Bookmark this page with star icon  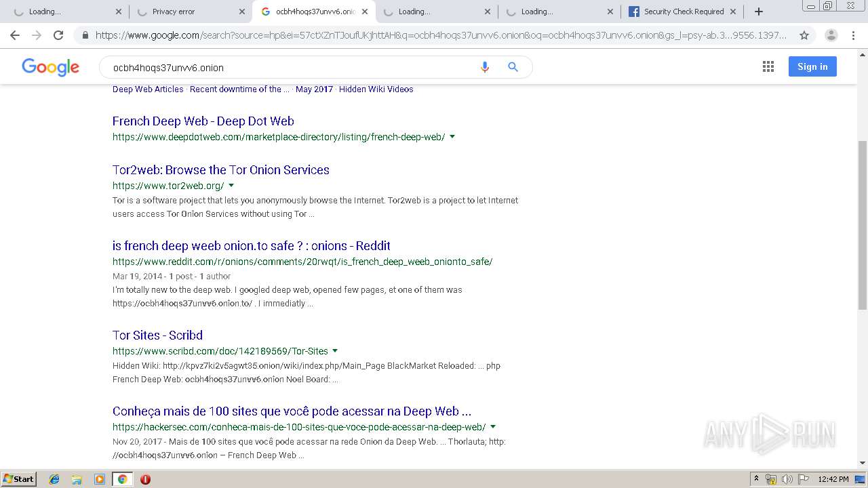(804, 35)
